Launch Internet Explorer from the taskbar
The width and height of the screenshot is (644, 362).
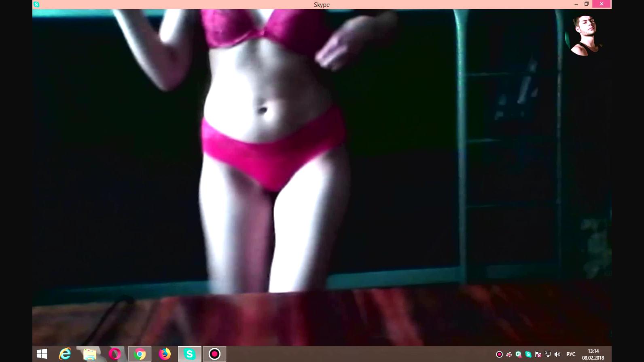[x=65, y=354]
